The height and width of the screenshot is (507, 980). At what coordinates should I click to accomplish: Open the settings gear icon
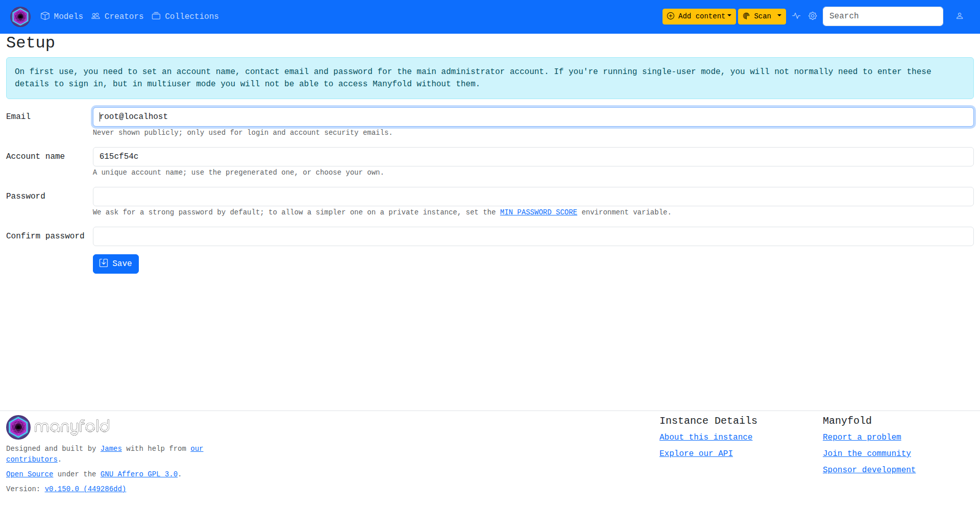(x=813, y=16)
